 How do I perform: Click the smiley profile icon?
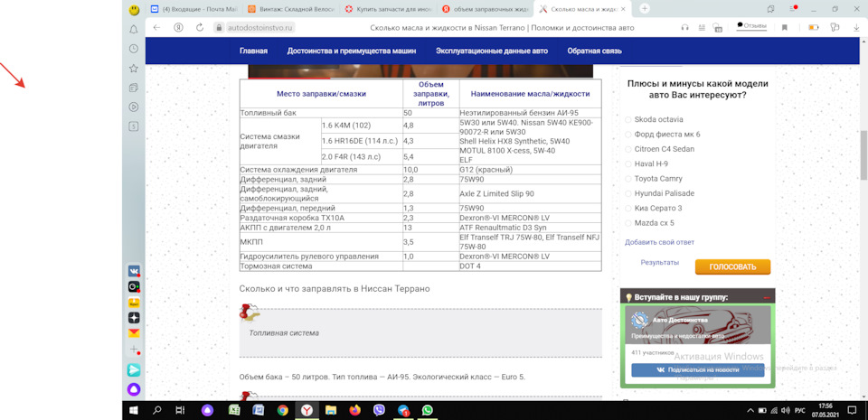pos(134,10)
